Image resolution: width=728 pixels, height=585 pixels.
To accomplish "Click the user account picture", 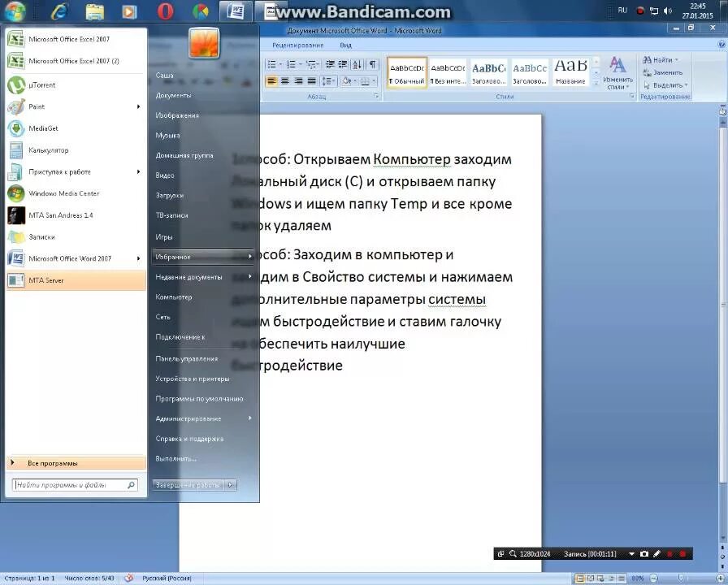I will click(x=204, y=42).
